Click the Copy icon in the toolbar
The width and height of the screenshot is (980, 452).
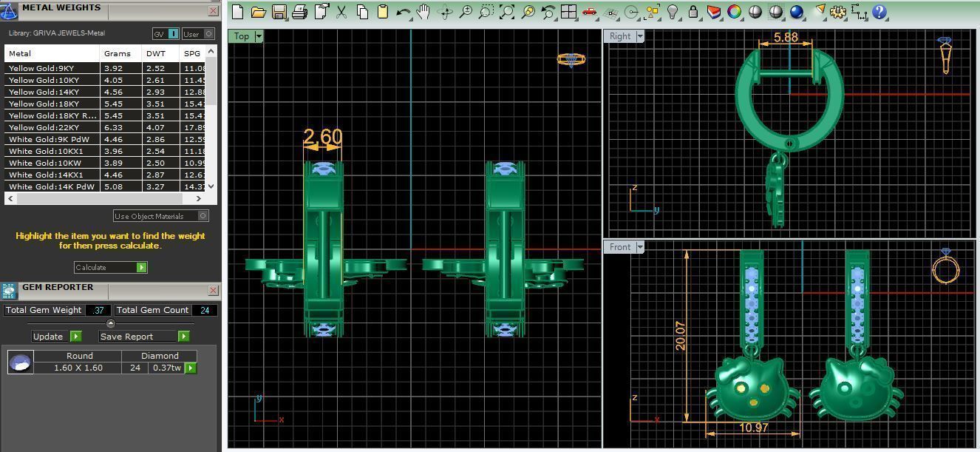(362, 12)
